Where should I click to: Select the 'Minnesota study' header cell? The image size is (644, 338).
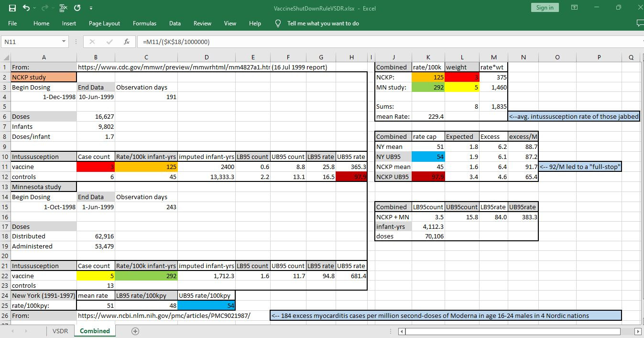tap(44, 187)
